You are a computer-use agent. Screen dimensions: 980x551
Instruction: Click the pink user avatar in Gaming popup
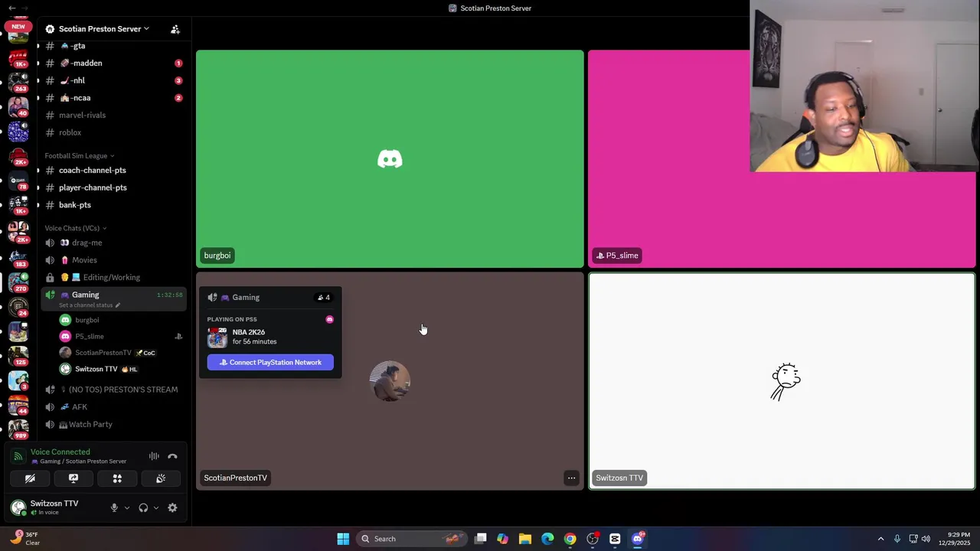click(x=330, y=319)
